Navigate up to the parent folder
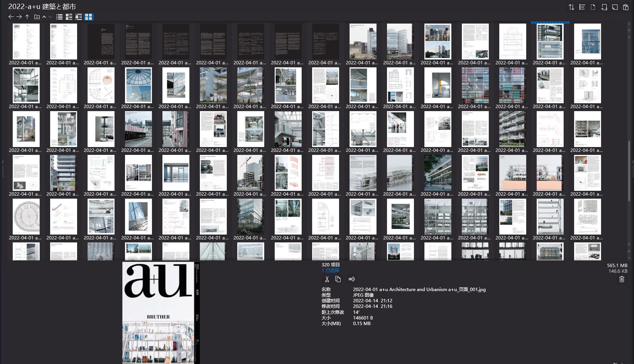The image size is (634, 364). coord(27,17)
